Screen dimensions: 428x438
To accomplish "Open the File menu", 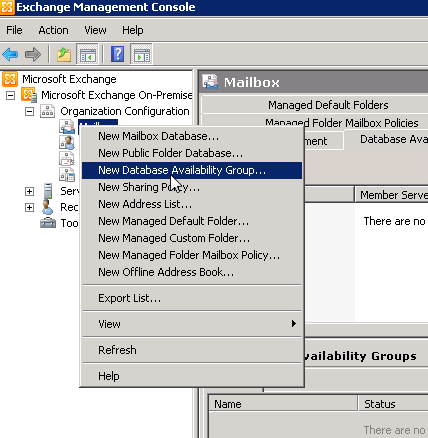I will coord(14,30).
